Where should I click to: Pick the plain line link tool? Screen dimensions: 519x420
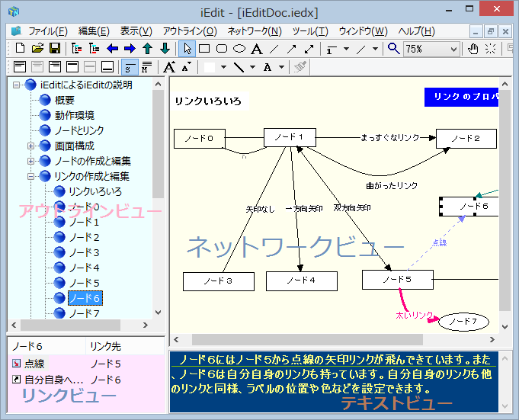coord(274,49)
